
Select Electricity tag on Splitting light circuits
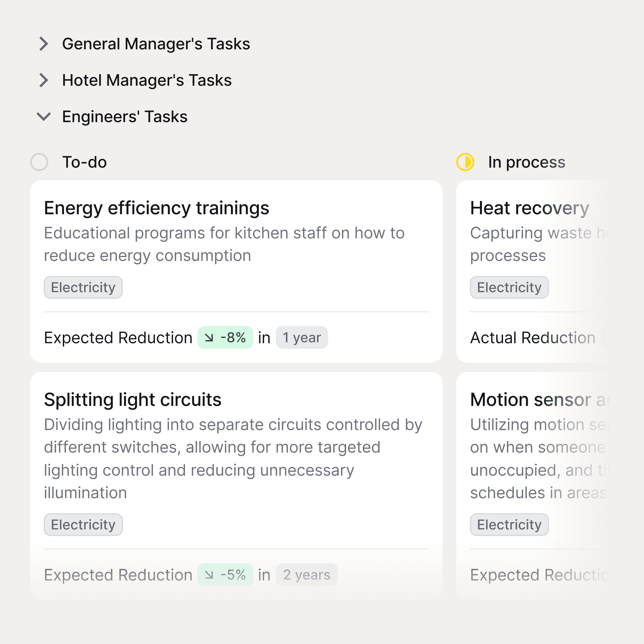tap(83, 525)
